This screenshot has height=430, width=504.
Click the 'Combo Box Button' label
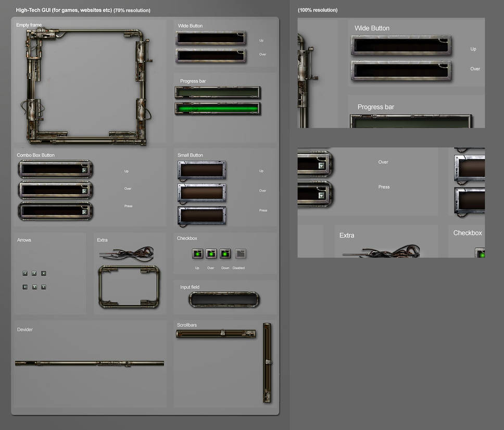[36, 155]
